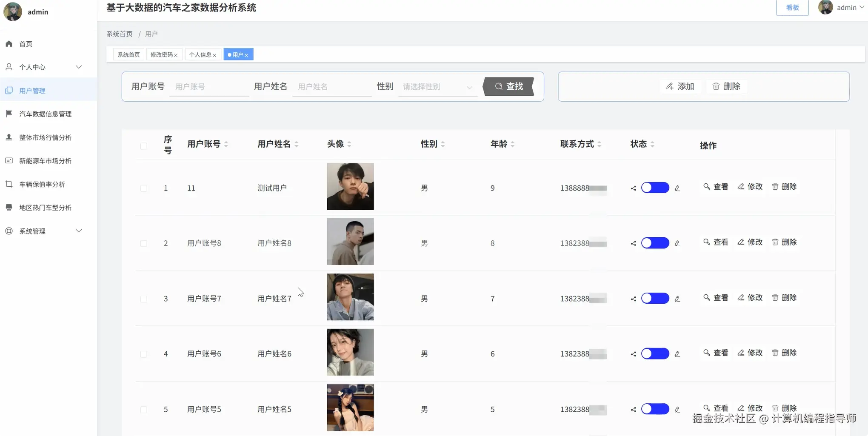Click the 用户管理 sidebar icon
This screenshot has height=436, width=868.
[9, 91]
